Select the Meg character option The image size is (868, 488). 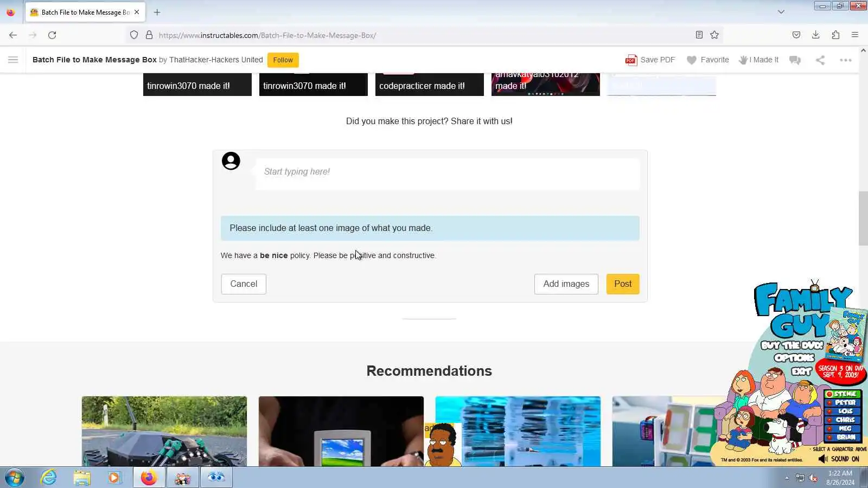843,428
